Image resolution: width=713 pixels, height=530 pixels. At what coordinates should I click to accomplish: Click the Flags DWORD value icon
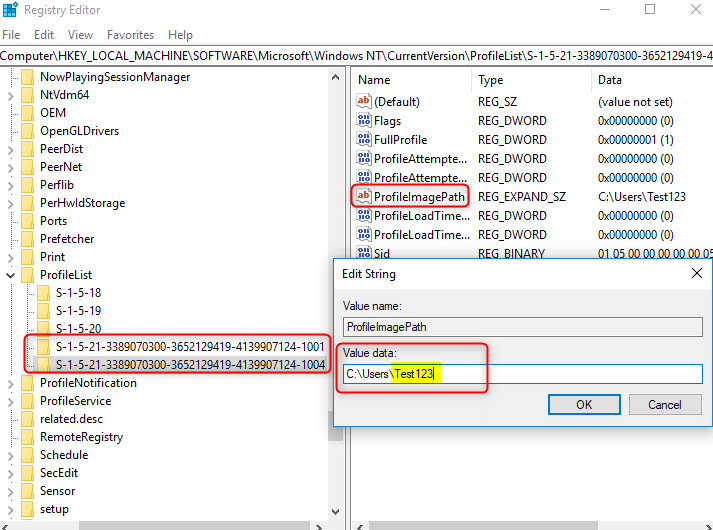(x=364, y=121)
